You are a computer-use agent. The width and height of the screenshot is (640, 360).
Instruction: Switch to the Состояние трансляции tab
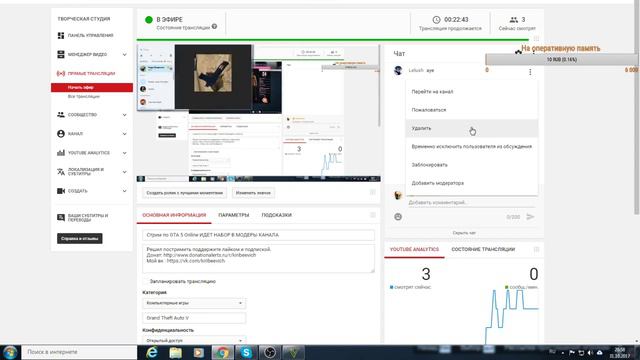click(483, 249)
